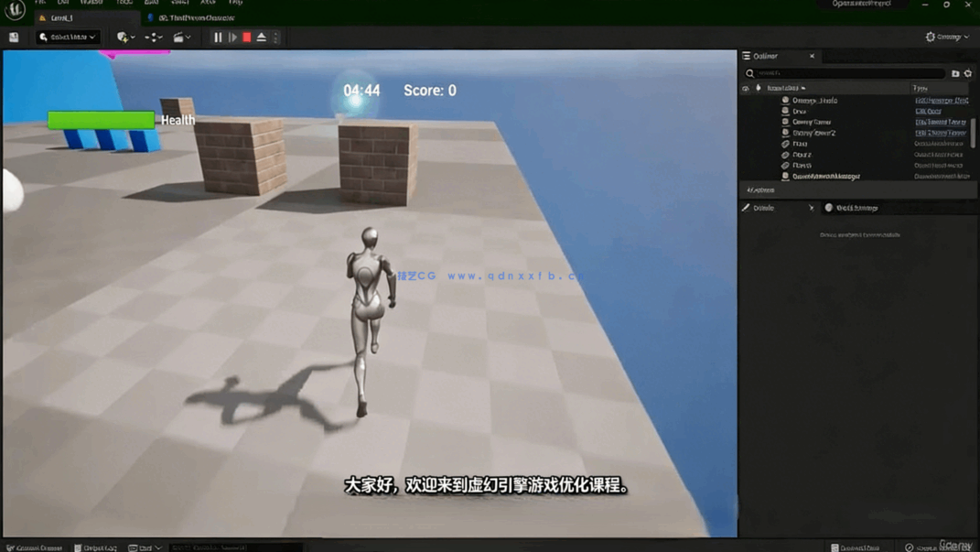The width and height of the screenshot is (980, 552).
Task: Pause the play-in-editor session
Action: click(x=217, y=37)
